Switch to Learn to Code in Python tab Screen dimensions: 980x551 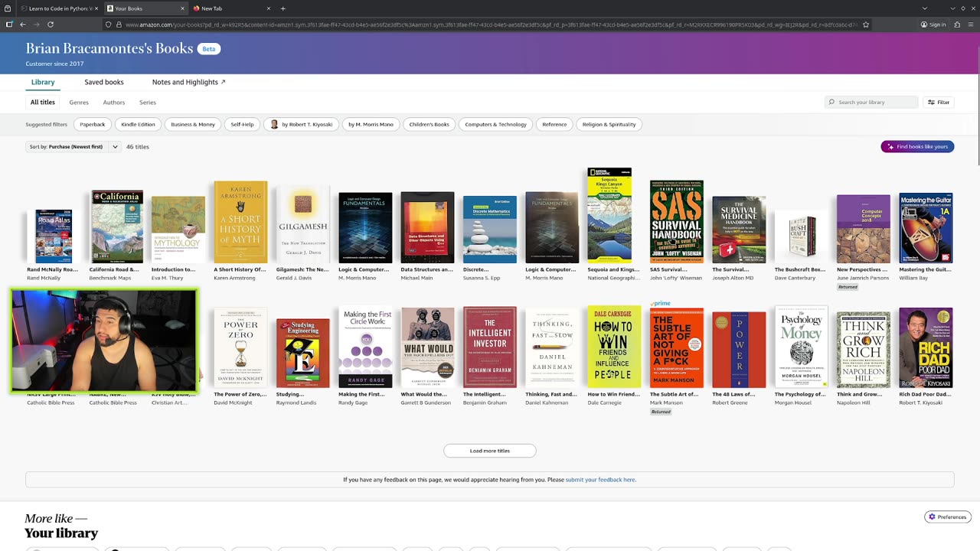[x=60, y=8]
